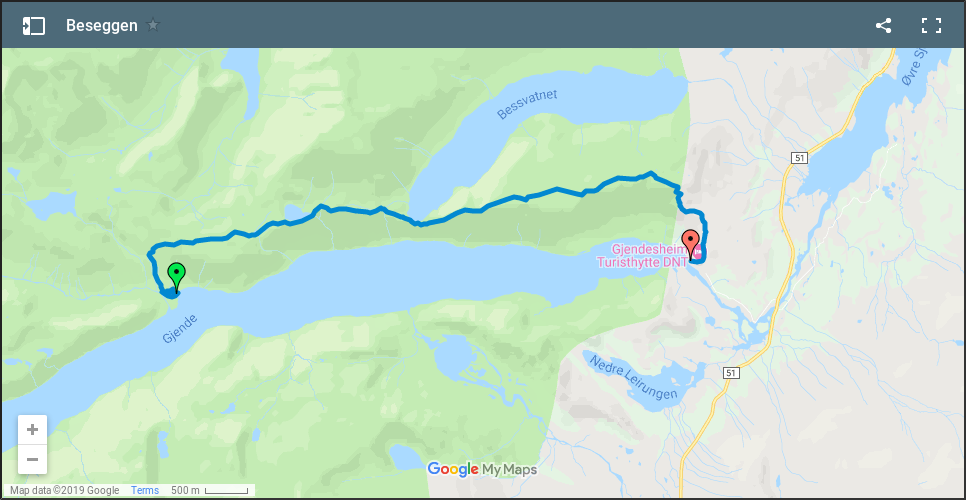Screen dimensions: 966x500
Task: Click the upper road 51 shield
Action: [x=799, y=158]
